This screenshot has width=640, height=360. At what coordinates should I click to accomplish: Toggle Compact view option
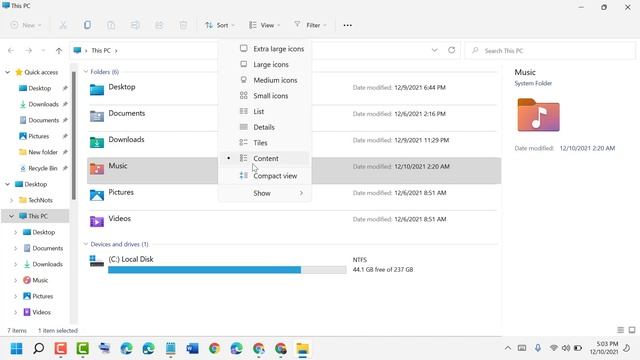[x=265, y=176]
